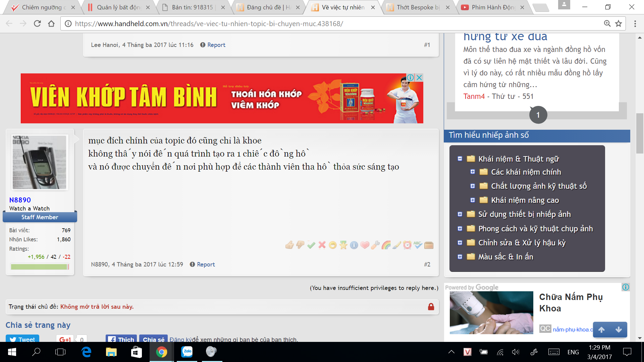Click the Tweet share button
The image size is (644, 362).
[x=22, y=339]
